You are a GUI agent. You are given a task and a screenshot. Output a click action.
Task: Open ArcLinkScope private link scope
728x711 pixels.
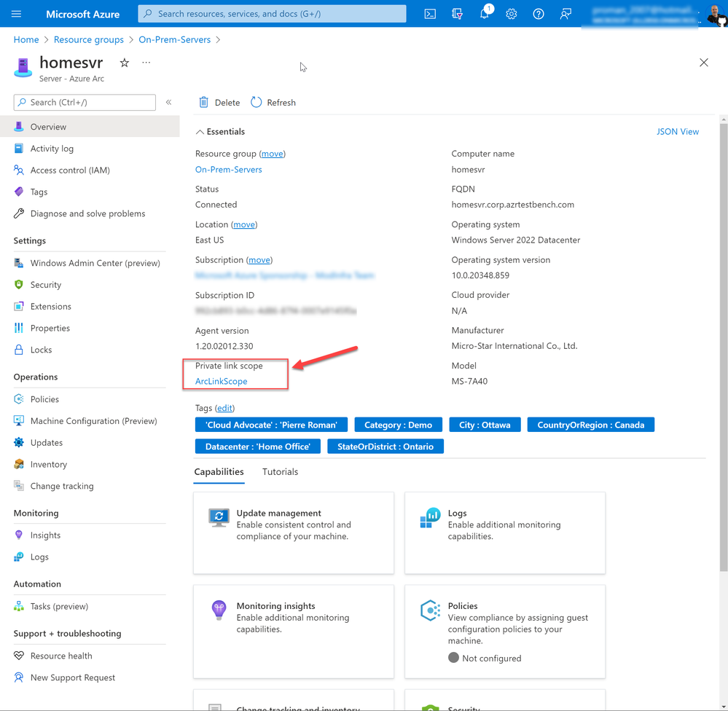(x=221, y=382)
